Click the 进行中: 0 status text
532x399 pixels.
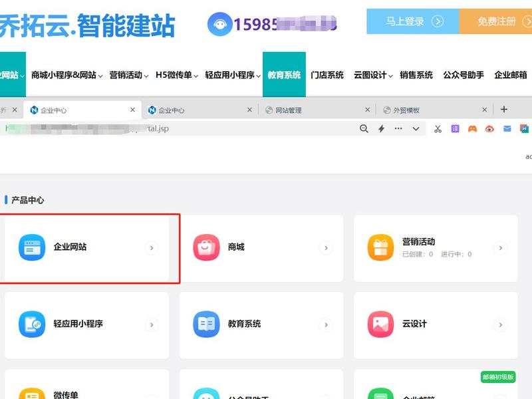(456, 254)
